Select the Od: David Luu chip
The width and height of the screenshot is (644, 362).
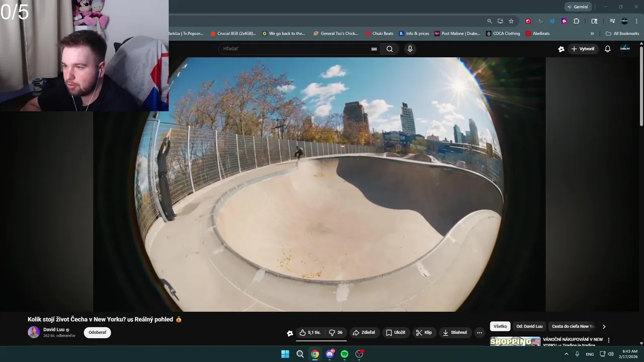[x=529, y=326]
